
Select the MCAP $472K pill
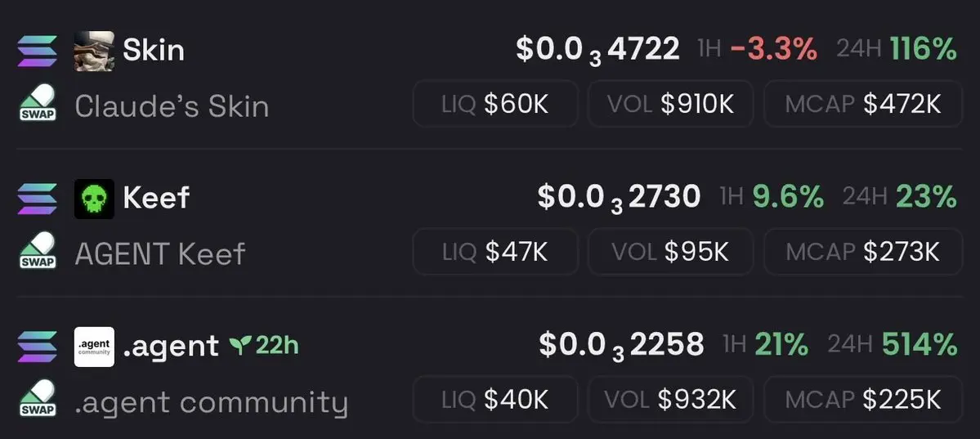(863, 104)
